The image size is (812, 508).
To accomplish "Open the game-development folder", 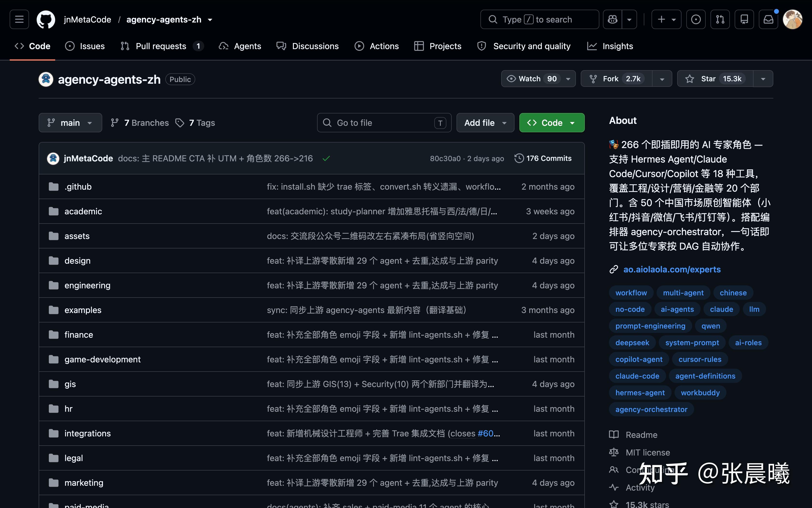I will 102,359.
